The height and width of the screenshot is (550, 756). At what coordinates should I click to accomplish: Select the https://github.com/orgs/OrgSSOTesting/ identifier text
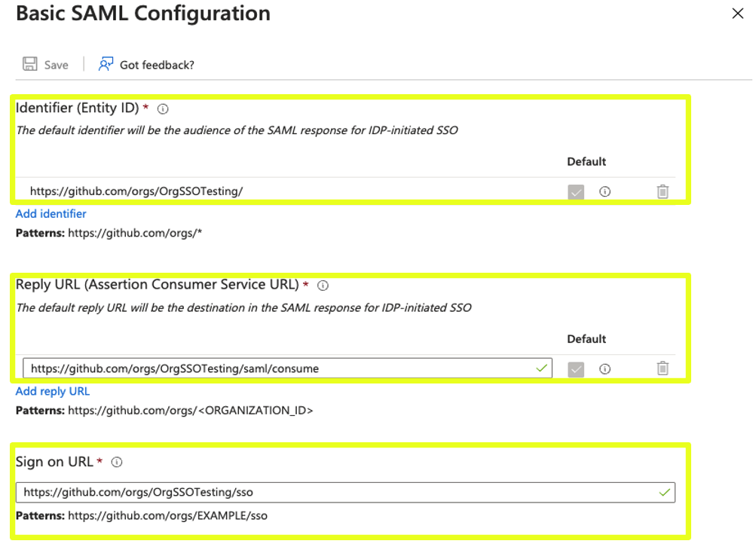(136, 191)
